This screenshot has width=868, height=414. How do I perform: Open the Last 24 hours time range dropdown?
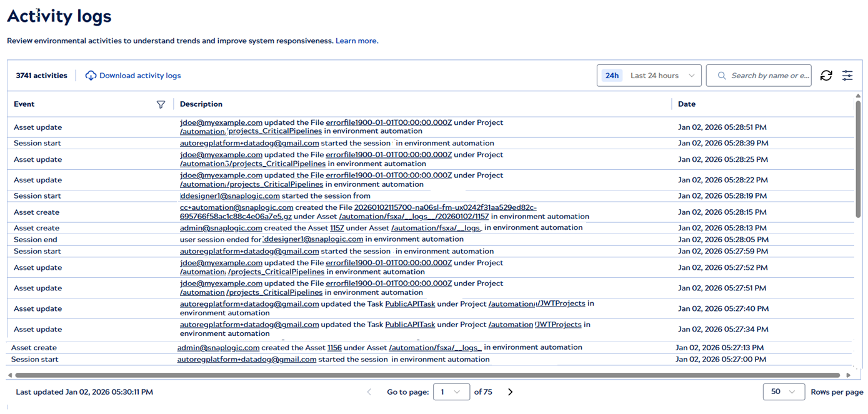click(x=662, y=75)
